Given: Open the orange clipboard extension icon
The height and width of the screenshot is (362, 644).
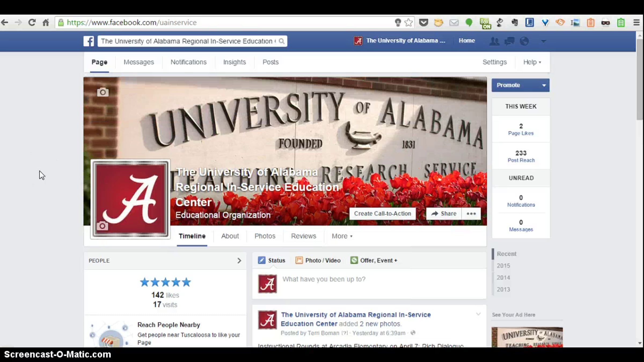Looking at the screenshot, I should 591,23.
